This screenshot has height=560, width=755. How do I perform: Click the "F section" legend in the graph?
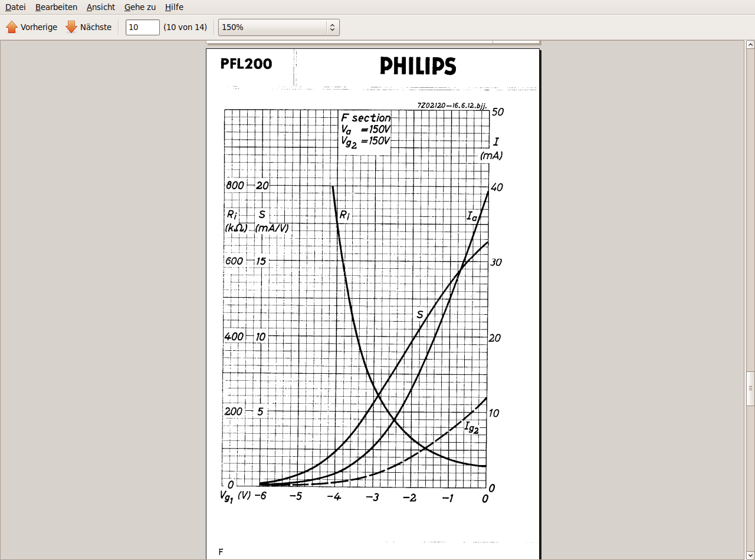pos(366,118)
